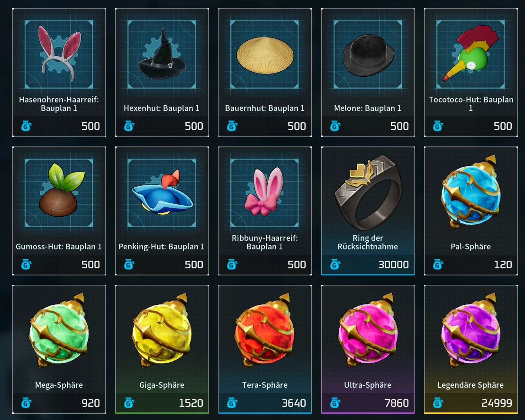525x420 pixels.
Task: Choose the straw Bauernhut icon
Action: click(265, 55)
